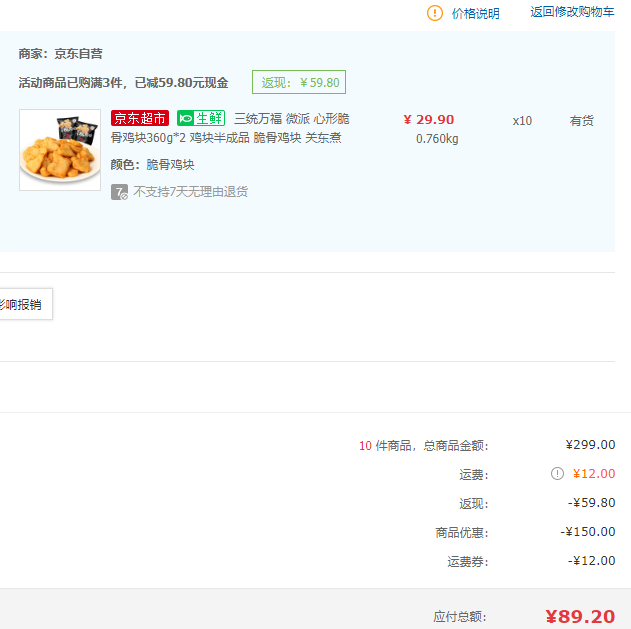Click the shipping fee ¥12.00 value
This screenshot has height=629, width=631.
(594, 474)
